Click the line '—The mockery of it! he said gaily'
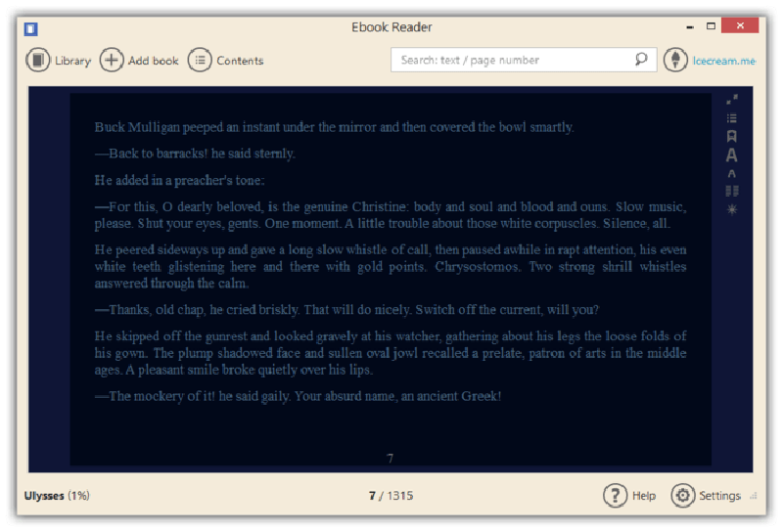This screenshot has height=532, width=783. coord(298,396)
